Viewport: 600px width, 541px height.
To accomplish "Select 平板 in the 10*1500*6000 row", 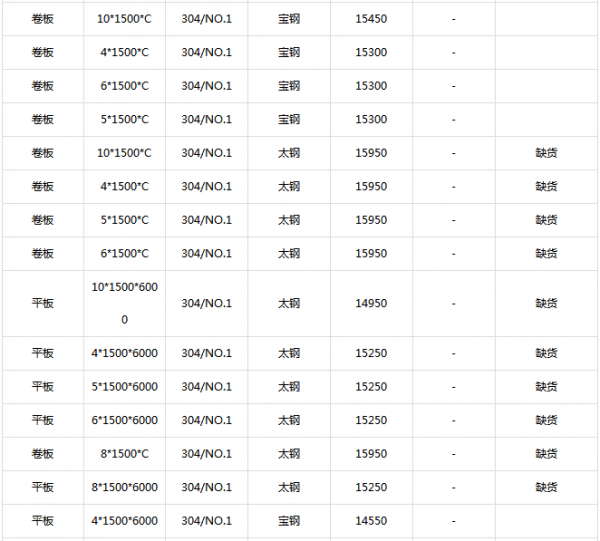I will (x=42, y=303).
